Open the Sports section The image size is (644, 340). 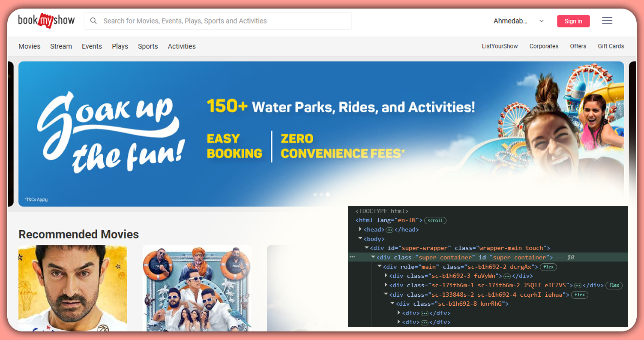coord(148,46)
